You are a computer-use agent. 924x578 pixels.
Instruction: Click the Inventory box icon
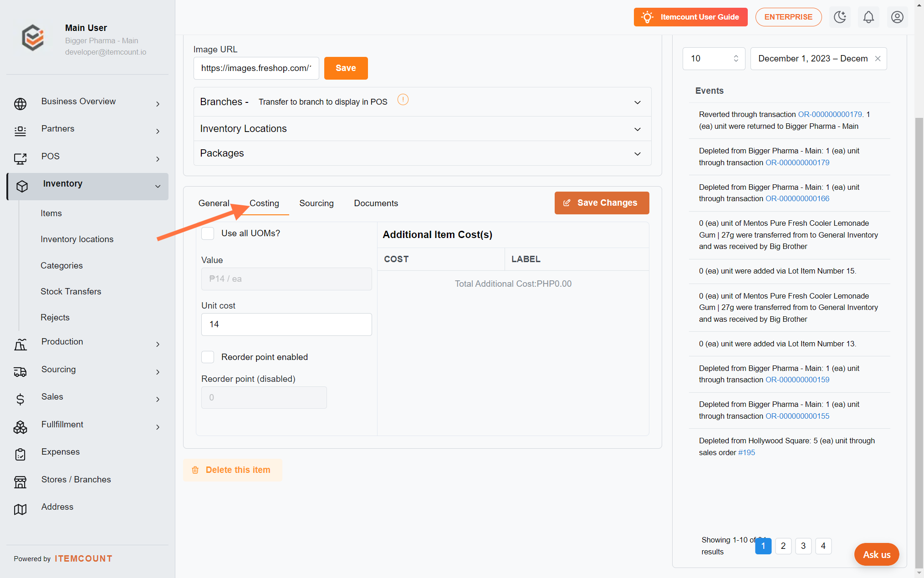click(22, 186)
